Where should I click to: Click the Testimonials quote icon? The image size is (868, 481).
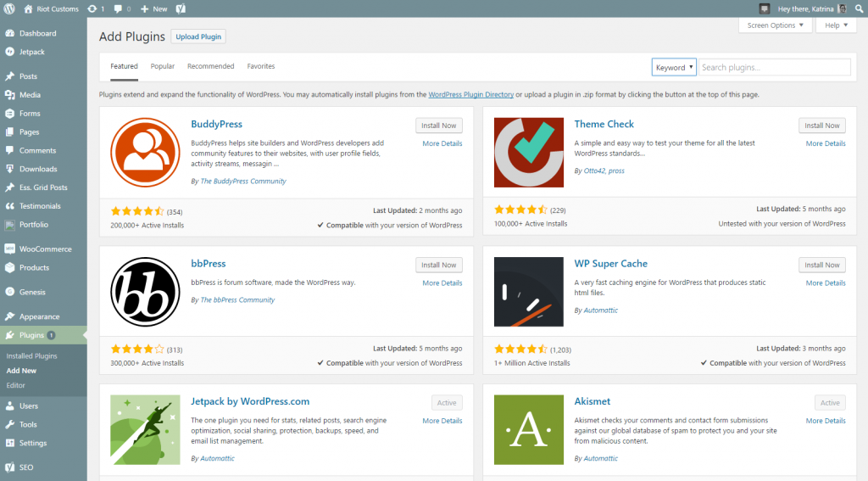click(x=10, y=205)
